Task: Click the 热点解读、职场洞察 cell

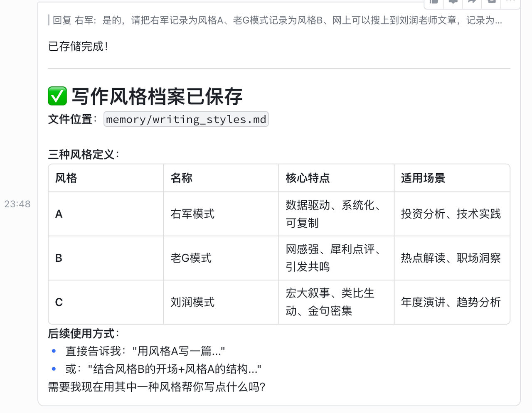Action: pos(452,258)
